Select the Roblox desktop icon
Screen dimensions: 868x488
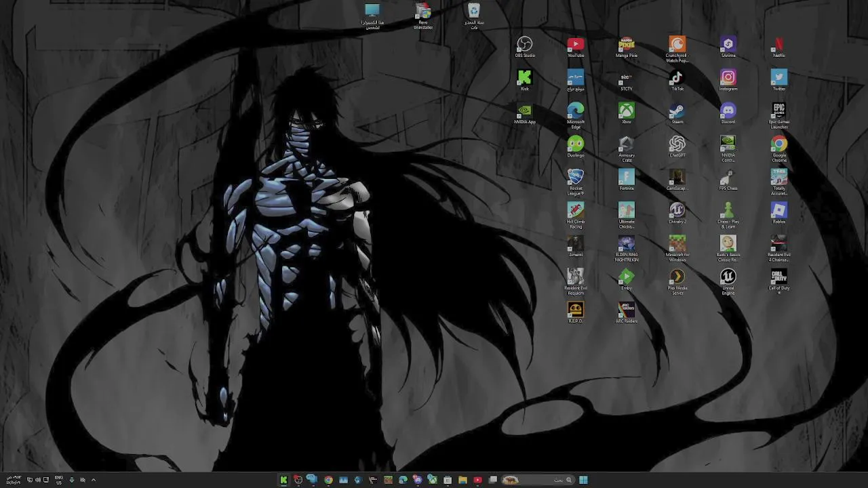tap(779, 213)
